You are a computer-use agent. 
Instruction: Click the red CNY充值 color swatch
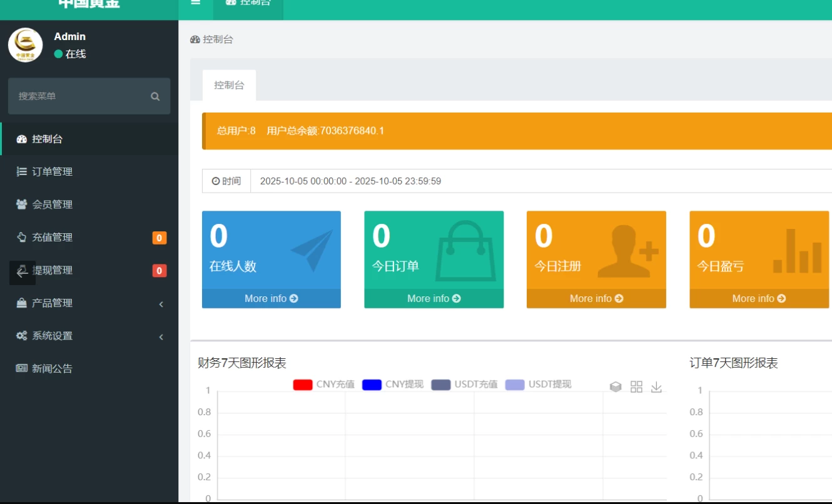point(303,385)
